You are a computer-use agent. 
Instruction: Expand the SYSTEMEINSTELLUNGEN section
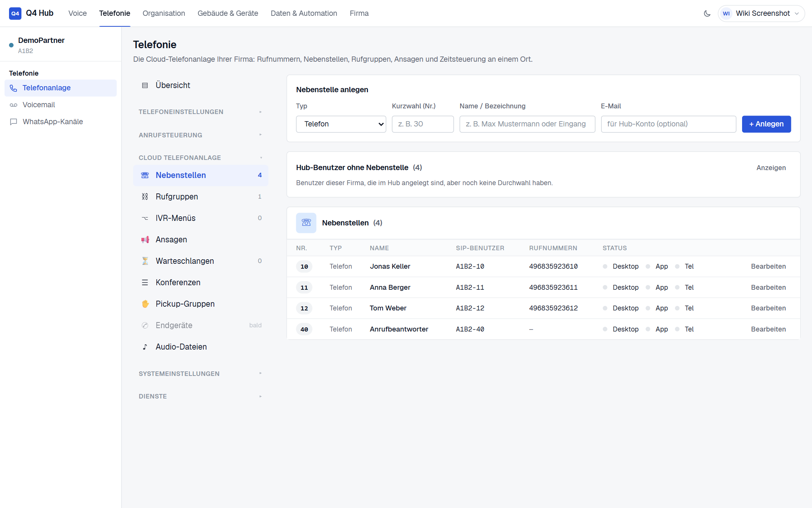click(x=200, y=374)
